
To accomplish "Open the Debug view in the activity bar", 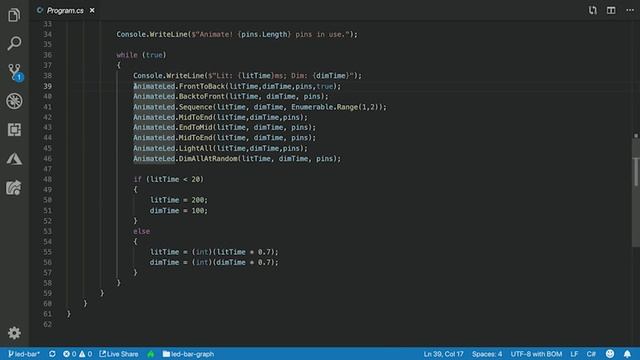I will pyautogui.click(x=14, y=101).
